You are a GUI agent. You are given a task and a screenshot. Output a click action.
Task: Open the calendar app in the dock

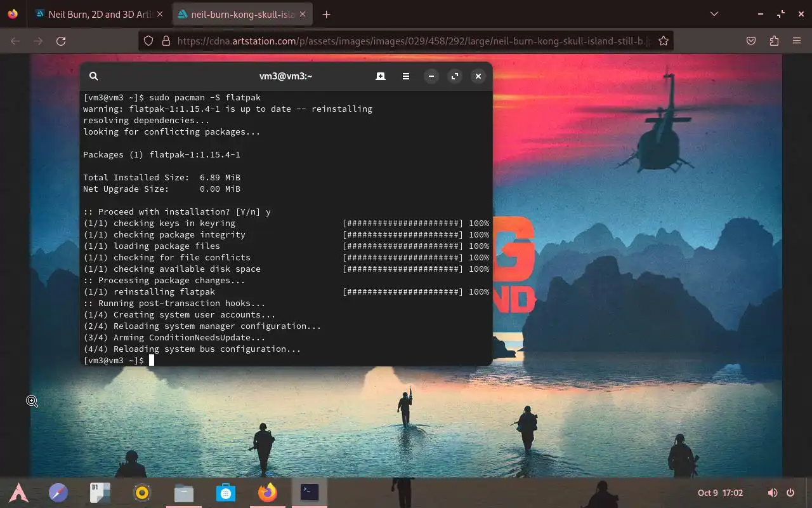coord(100,492)
